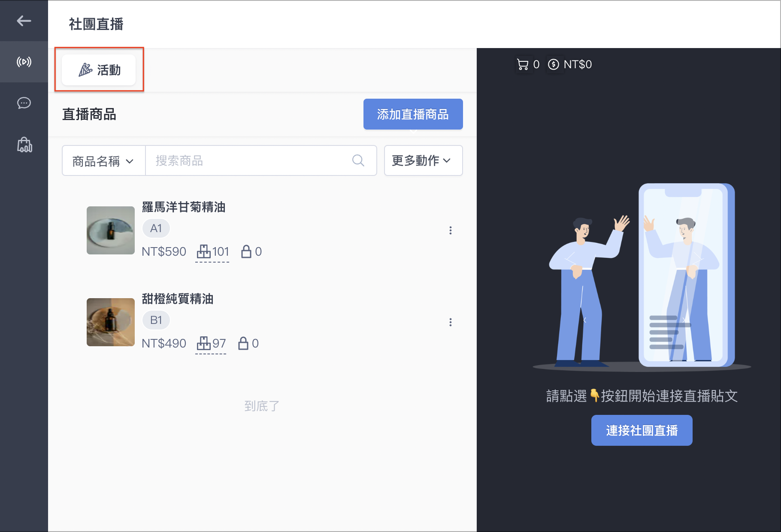781x532 pixels.
Task: Click price NT$490
Action: click(x=164, y=343)
